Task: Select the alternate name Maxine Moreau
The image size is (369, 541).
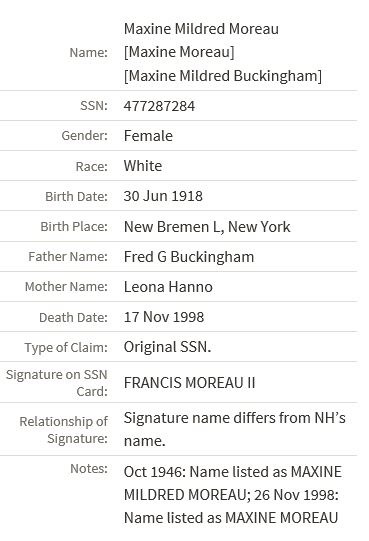Action: (x=179, y=52)
